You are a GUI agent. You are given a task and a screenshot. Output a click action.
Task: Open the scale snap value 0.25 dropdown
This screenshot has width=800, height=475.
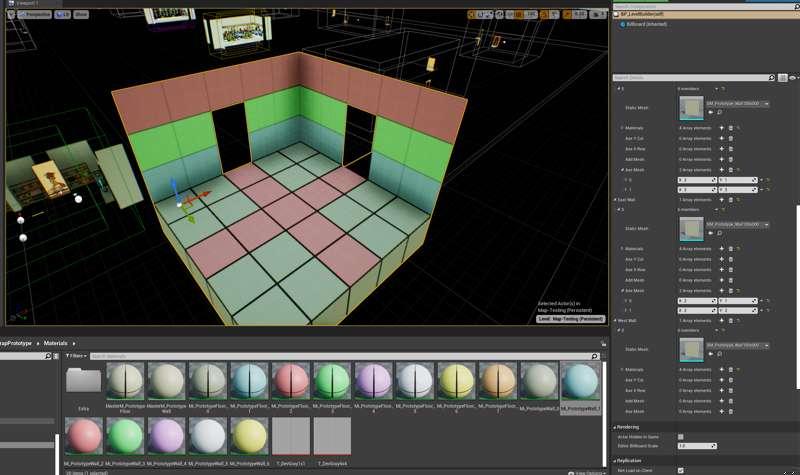click(x=580, y=15)
